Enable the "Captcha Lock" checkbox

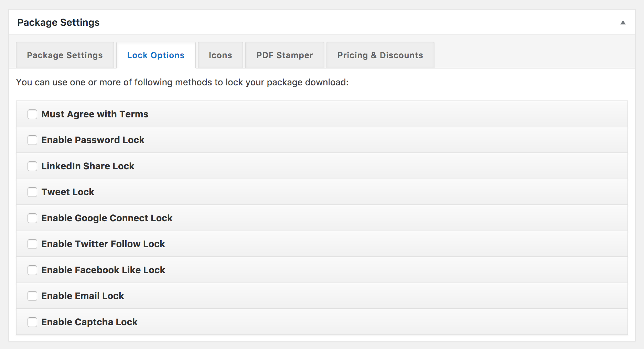(32, 322)
